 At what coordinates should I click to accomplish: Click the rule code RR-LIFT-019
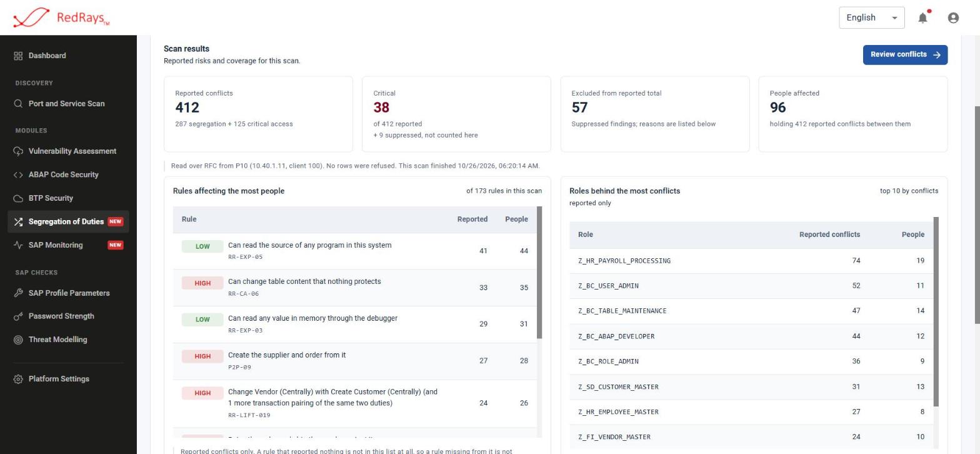(249, 415)
